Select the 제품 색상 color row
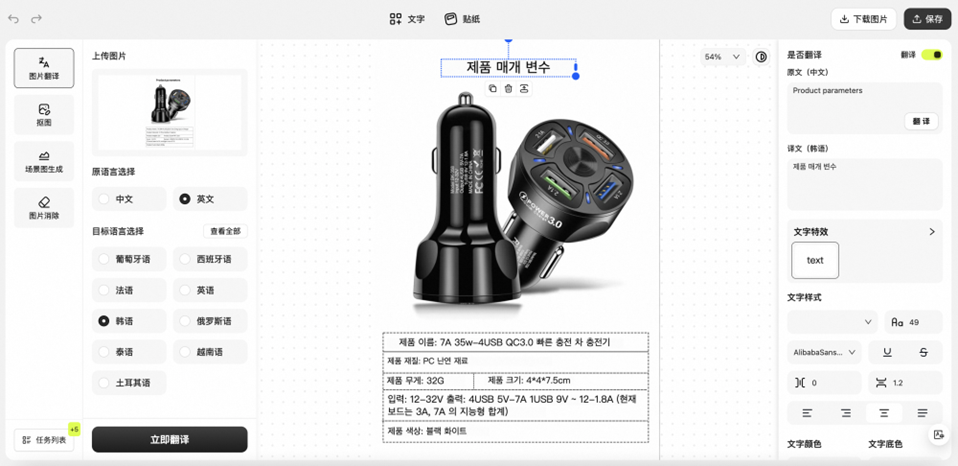This screenshot has width=958, height=466. (x=427, y=431)
